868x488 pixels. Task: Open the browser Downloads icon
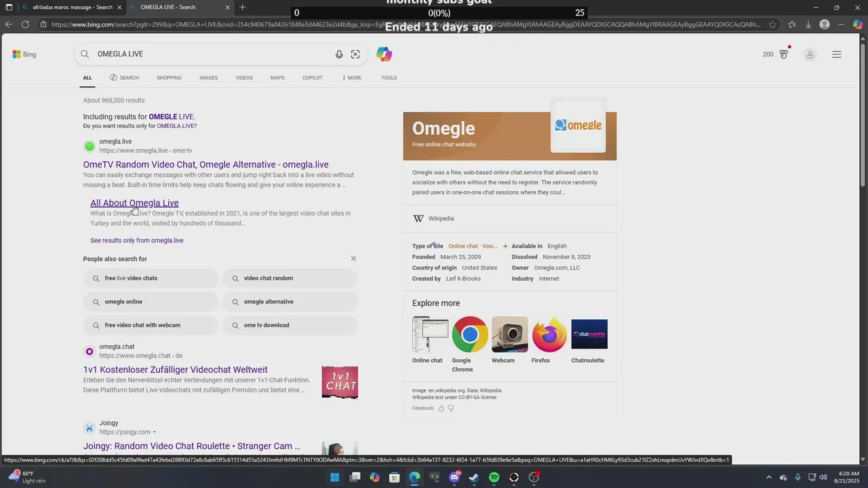pos(808,24)
